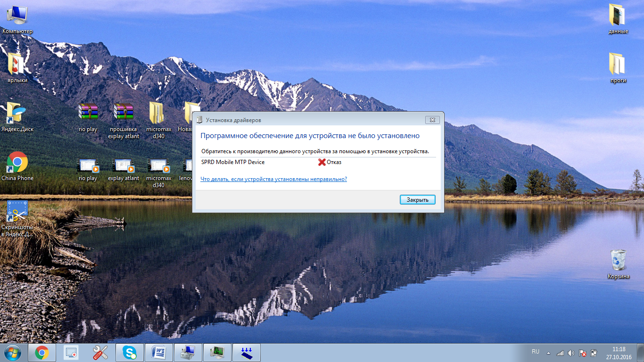The height and width of the screenshot is (362, 644).
Task: Select the Корзина recycle bin icon
Action: pyautogui.click(x=619, y=264)
